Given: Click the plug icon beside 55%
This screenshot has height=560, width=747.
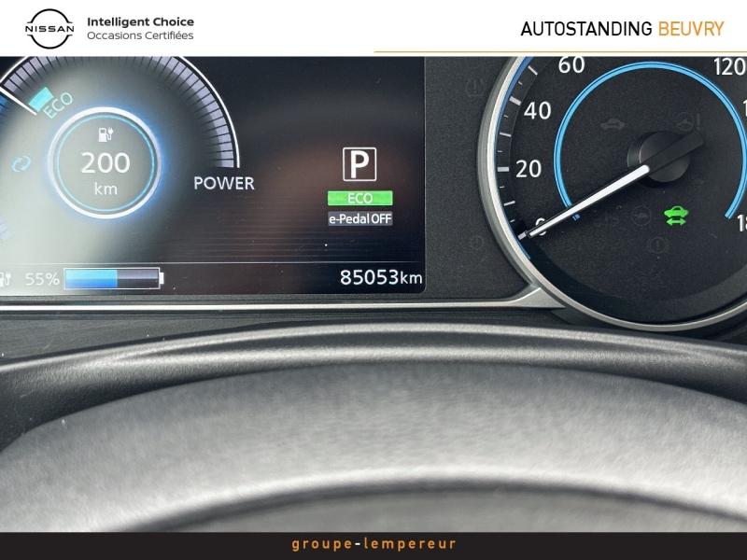Looking at the screenshot, I should point(6,279).
